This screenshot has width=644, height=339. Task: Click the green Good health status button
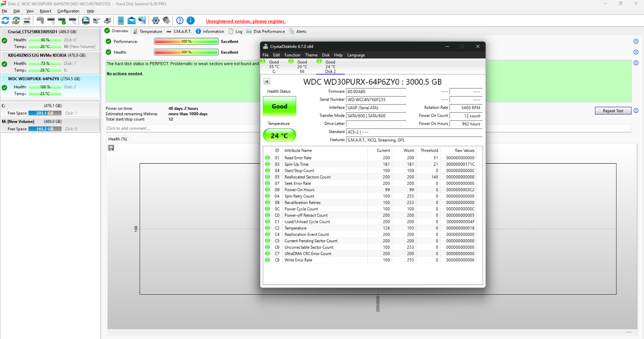point(279,106)
